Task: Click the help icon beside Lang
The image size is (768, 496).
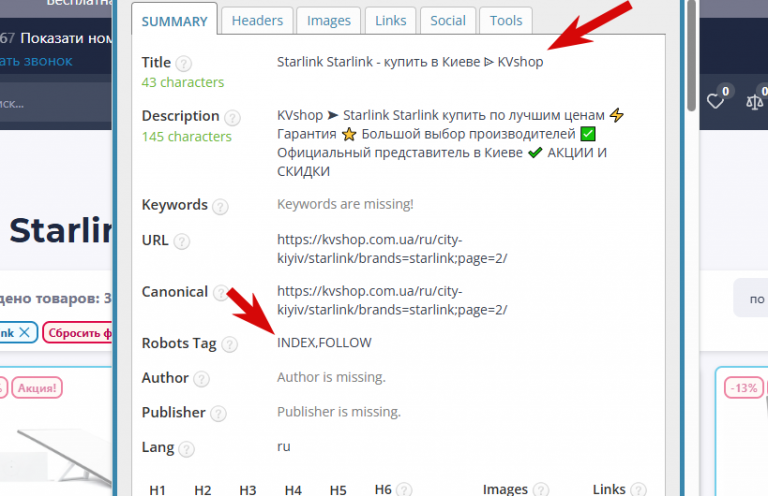Action: pos(186,449)
